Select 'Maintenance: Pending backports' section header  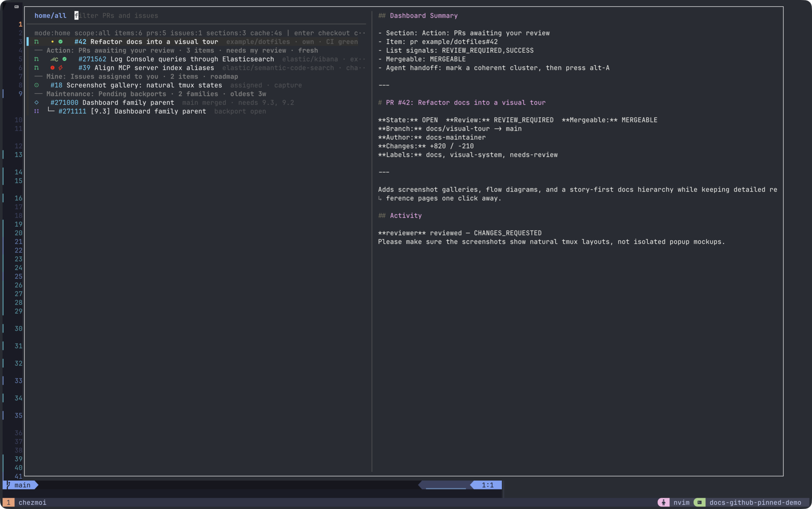[x=106, y=94]
